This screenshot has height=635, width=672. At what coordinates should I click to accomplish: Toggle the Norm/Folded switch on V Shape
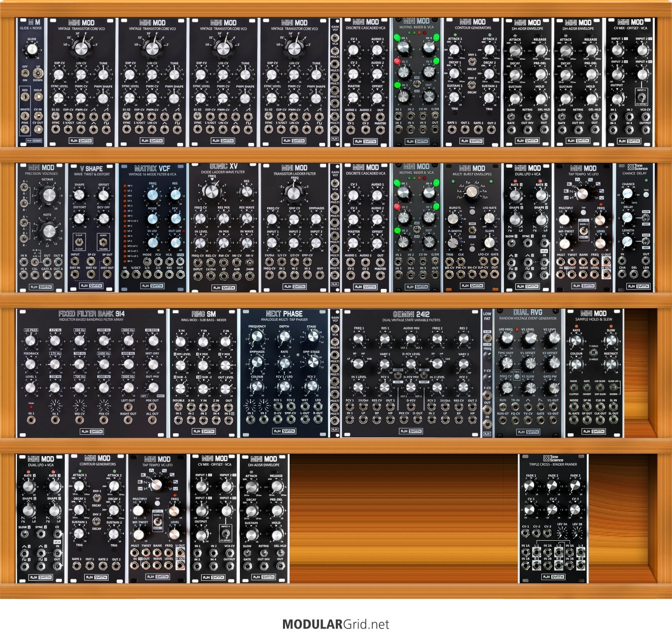tap(103, 241)
